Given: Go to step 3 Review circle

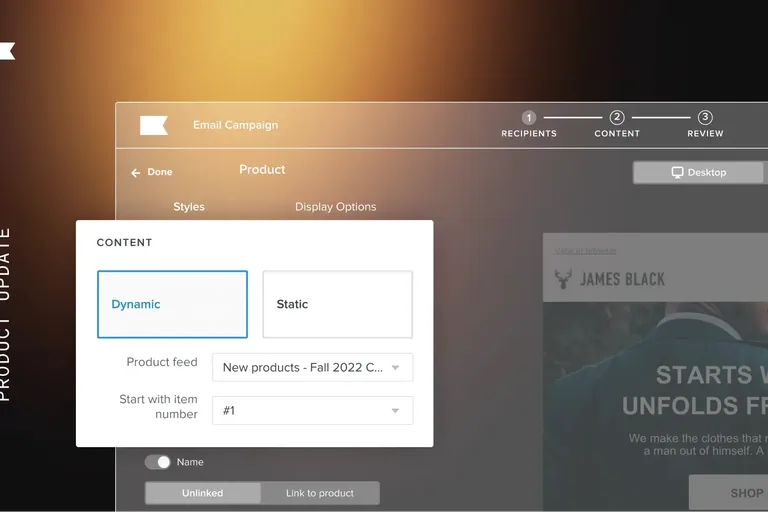Looking at the screenshot, I should 705,118.
